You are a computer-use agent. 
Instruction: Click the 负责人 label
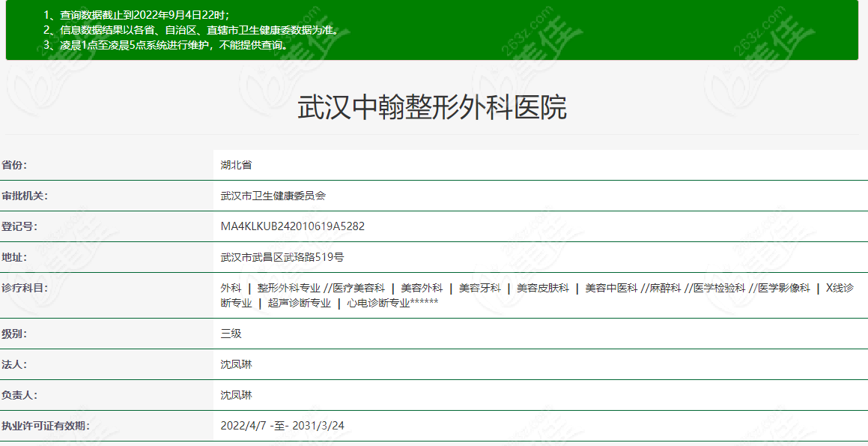pos(19,396)
